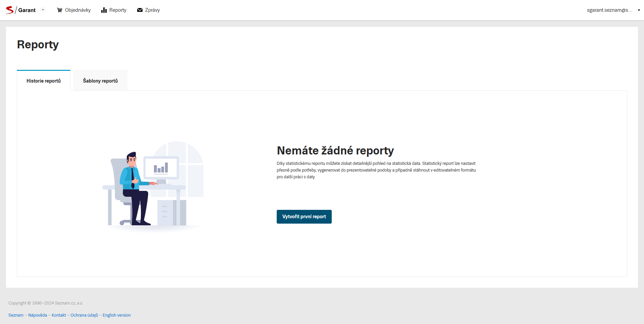The image size is (644, 324).
Task: Click the sgarant.seznam account email
Action: point(609,10)
